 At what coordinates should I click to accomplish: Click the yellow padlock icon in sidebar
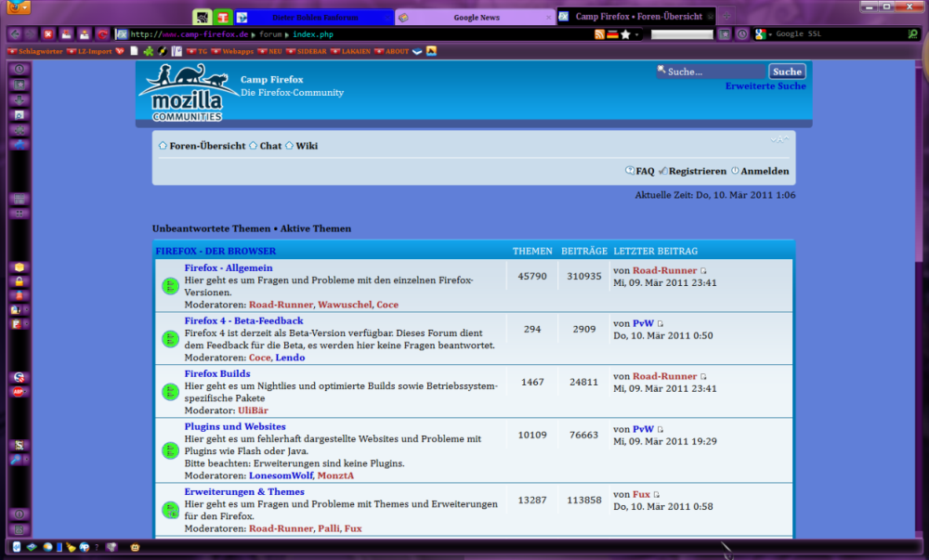point(19,281)
